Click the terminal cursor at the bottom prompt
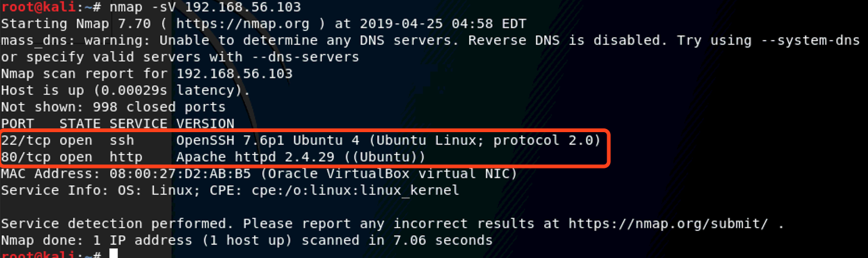This screenshot has height=258, width=868. click(x=113, y=253)
